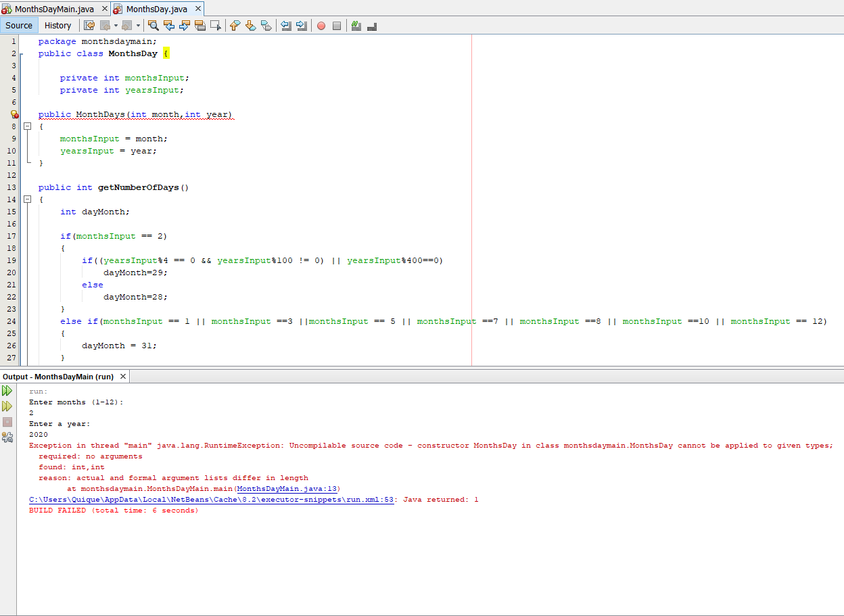Go to Find Previous Occurrence
844x616 pixels.
click(x=169, y=26)
